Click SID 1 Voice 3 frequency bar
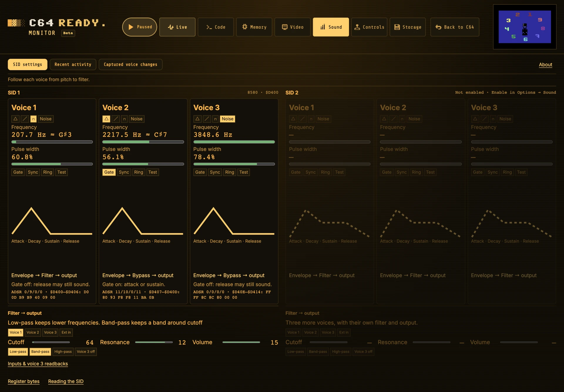Viewport: 564px width, 392px height. 234,142
